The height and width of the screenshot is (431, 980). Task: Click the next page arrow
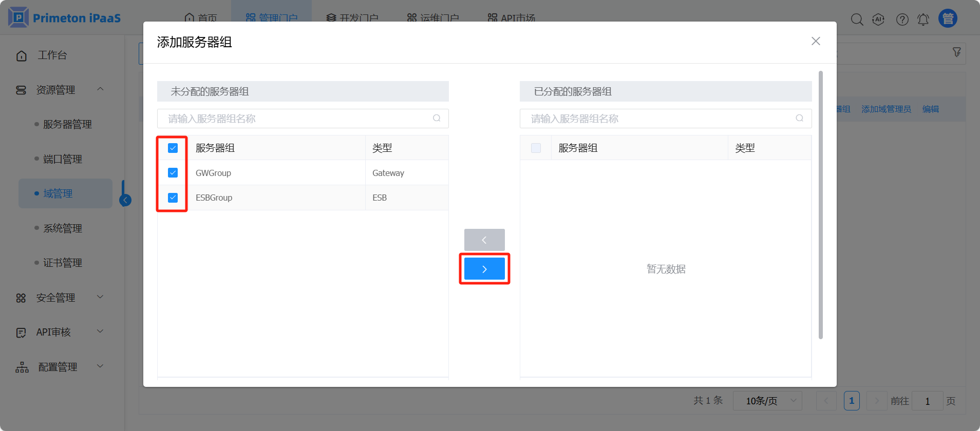coord(877,401)
